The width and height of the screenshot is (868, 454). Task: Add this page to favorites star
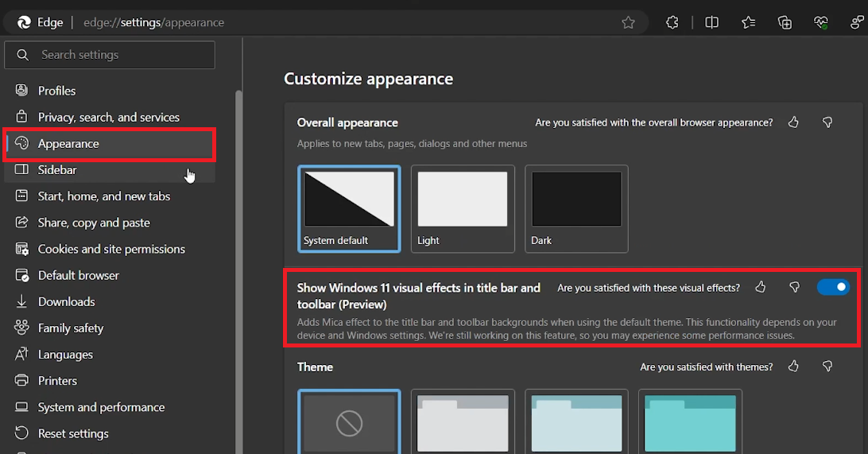point(628,22)
